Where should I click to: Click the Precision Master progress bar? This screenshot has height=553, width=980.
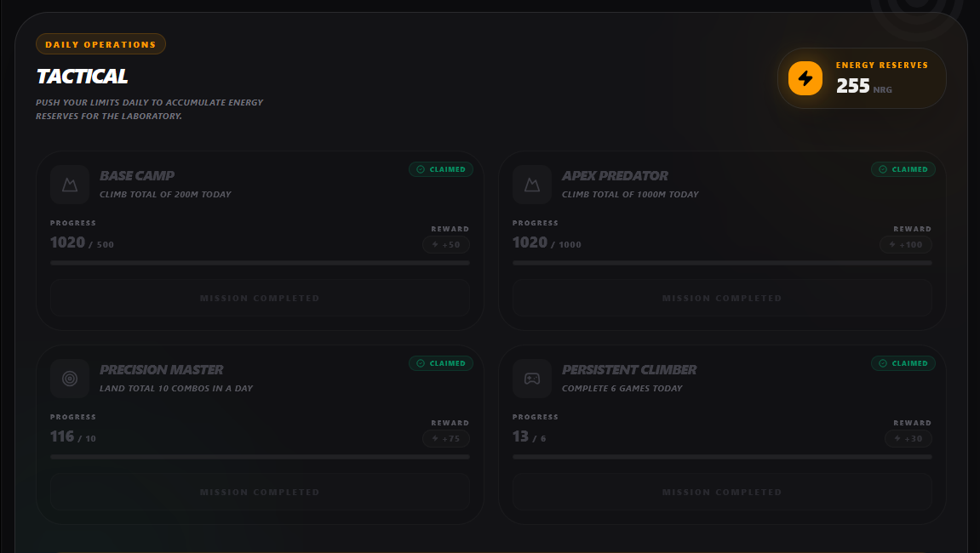[260, 457]
